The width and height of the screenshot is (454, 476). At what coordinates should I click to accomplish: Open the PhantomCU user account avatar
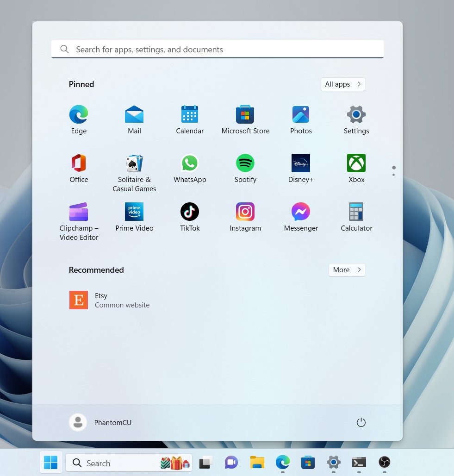click(x=78, y=422)
